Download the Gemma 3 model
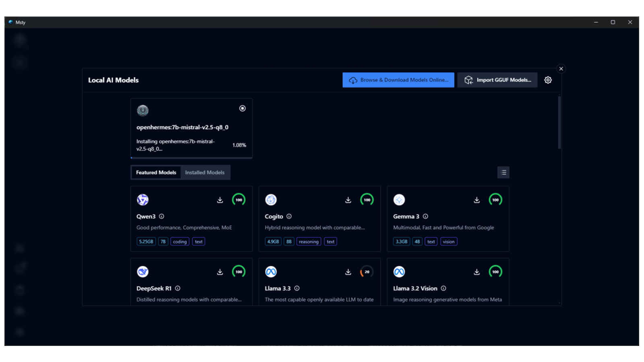Viewport: 644px width, 362px height. 477,200
